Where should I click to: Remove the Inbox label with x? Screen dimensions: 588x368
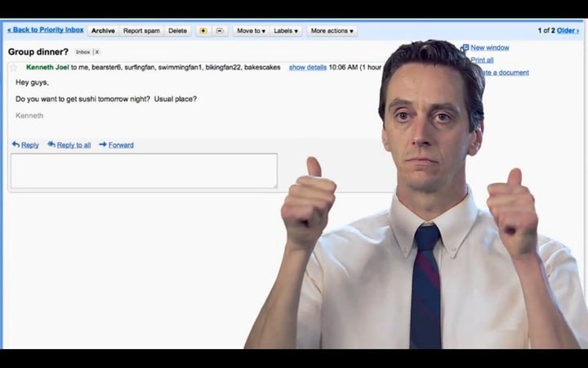96,52
